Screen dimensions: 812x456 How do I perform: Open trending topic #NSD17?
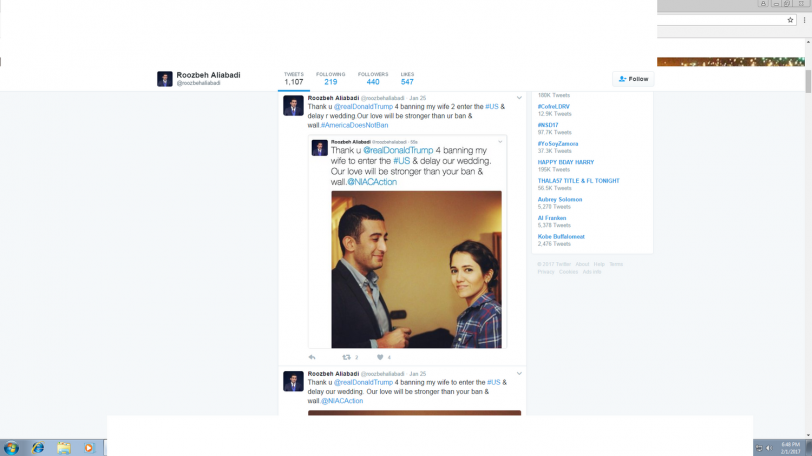(x=548, y=125)
